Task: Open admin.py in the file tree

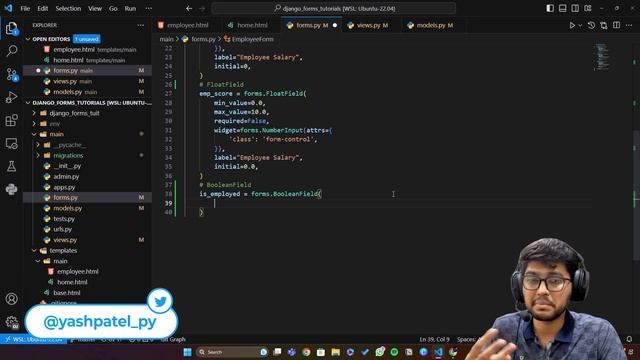Action: [x=66, y=177]
